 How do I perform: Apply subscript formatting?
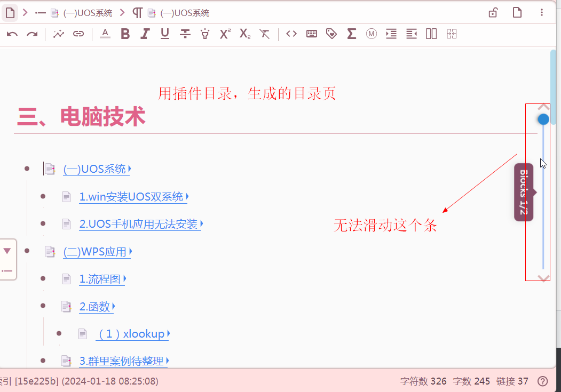[245, 34]
